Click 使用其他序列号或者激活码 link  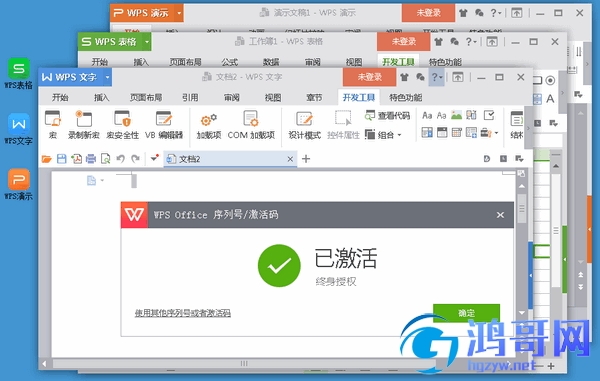(183, 313)
